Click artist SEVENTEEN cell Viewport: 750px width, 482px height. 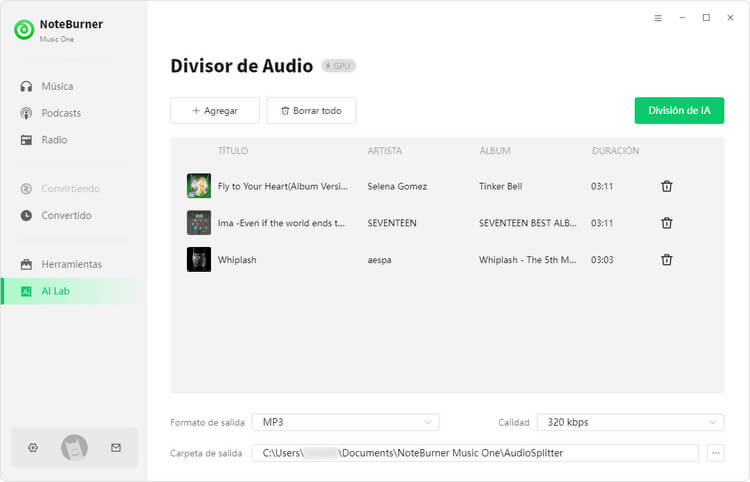392,223
